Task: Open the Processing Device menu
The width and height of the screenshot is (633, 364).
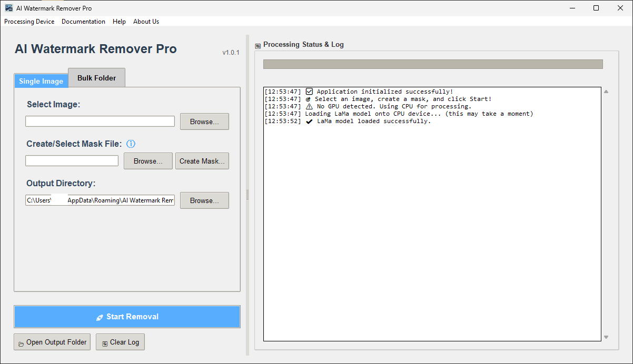Action: point(29,22)
